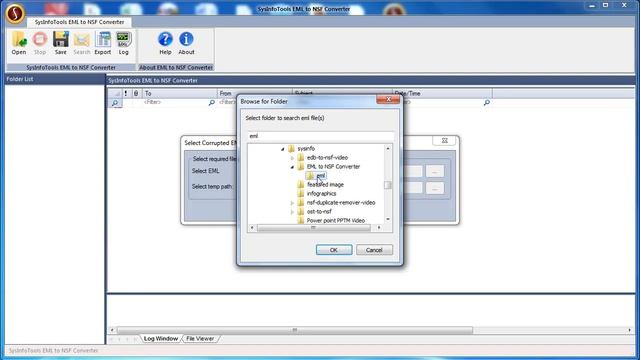Click the Stop toolbar icon

click(40, 43)
